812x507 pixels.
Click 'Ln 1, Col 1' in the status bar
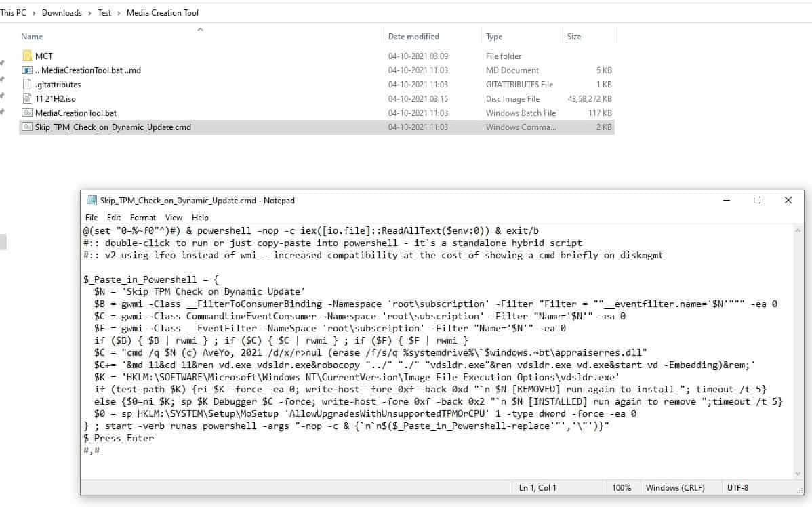pyautogui.click(x=537, y=488)
